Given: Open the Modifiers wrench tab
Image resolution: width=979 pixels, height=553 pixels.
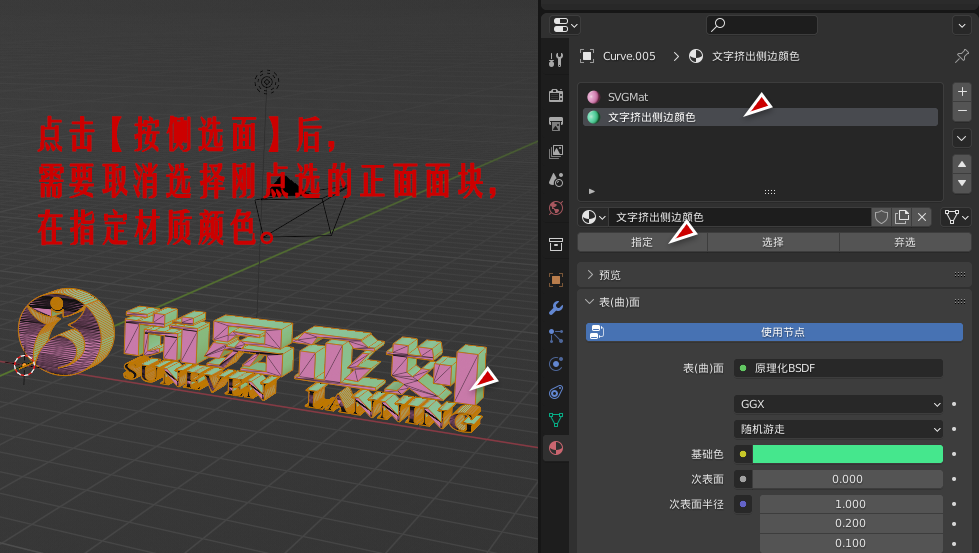Looking at the screenshot, I should point(556,307).
